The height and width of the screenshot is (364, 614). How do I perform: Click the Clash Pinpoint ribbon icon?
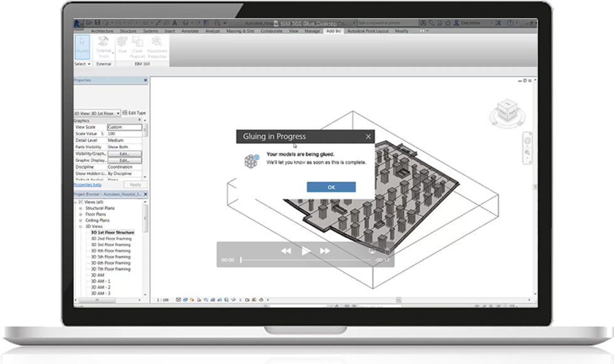tap(137, 42)
